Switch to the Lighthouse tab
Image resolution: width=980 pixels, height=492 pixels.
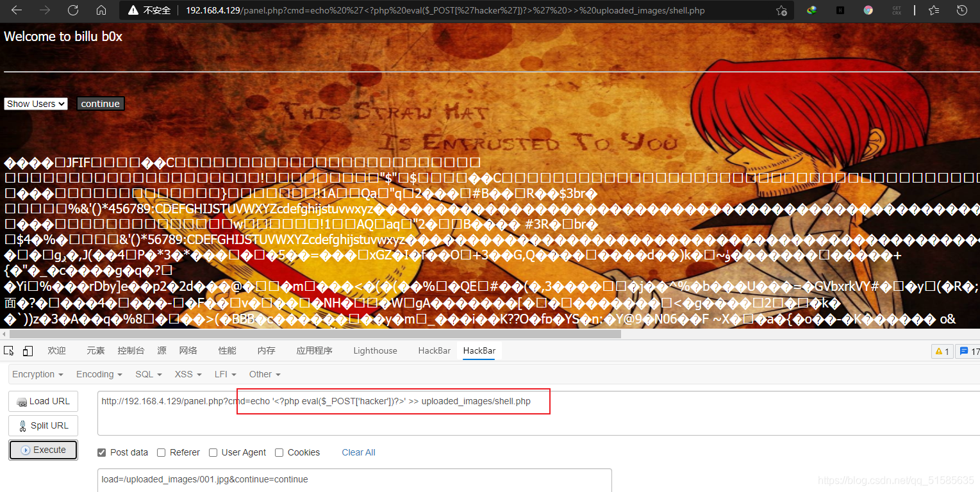375,350
